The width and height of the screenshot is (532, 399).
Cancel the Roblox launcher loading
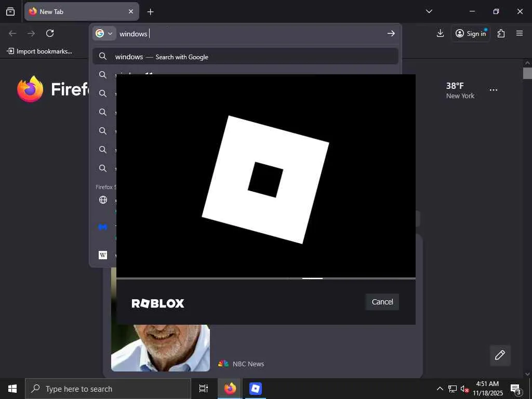pyautogui.click(x=382, y=302)
